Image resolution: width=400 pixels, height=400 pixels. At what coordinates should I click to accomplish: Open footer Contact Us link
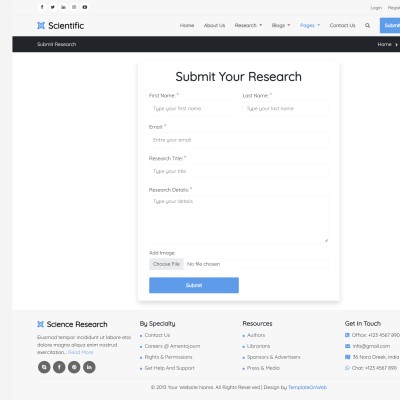pyautogui.click(x=157, y=335)
